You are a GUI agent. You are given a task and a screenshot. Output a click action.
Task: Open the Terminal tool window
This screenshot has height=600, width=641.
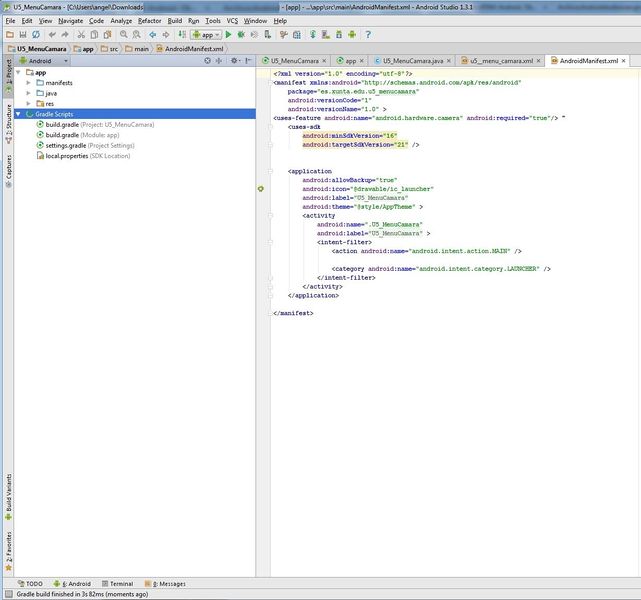coord(117,584)
